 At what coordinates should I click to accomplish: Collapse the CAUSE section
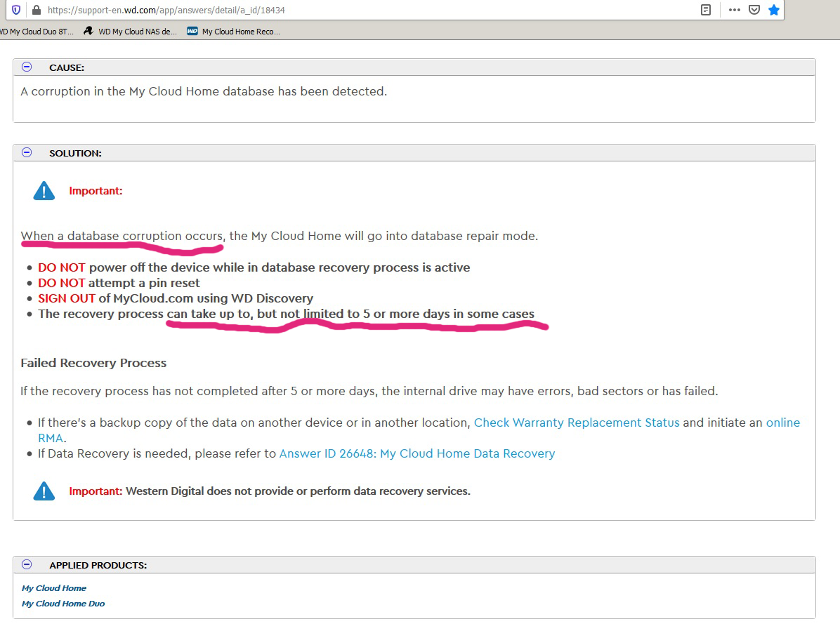[x=27, y=67]
